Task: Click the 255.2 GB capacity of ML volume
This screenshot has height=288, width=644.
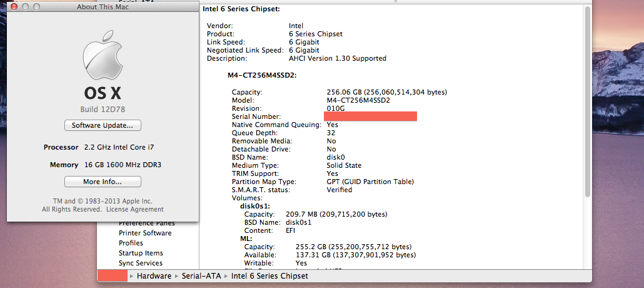Action: [354, 247]
